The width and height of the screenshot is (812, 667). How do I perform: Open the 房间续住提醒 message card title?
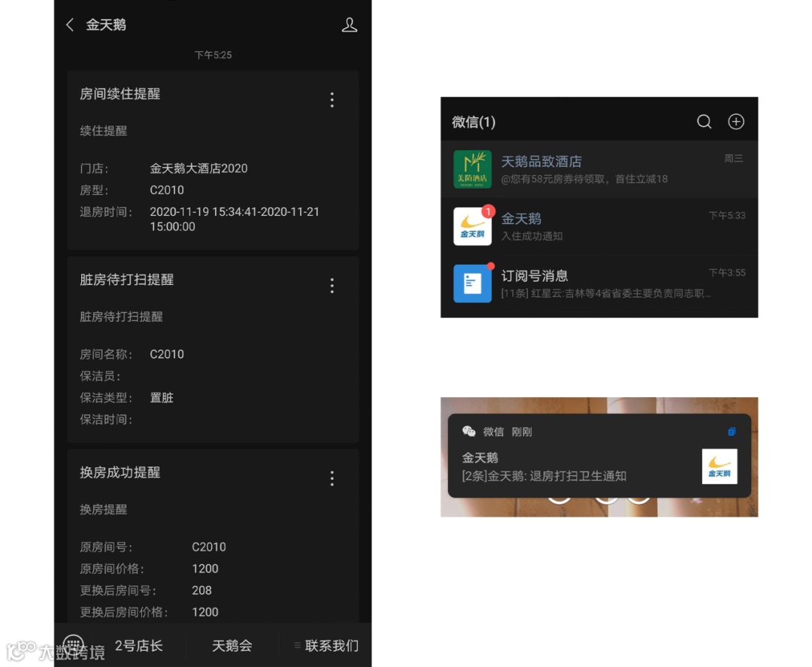(x=120, y=94)
